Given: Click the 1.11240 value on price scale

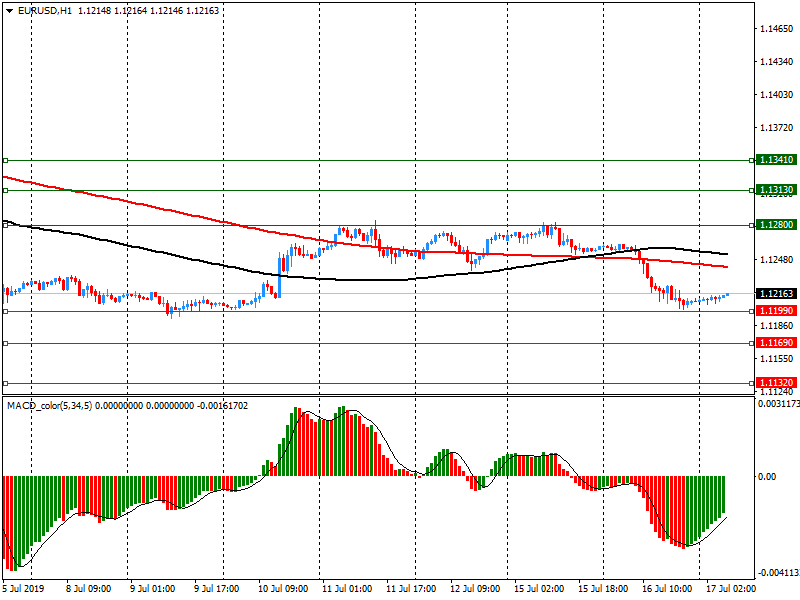Looking at the screenshot, I should tap(777, 392).
